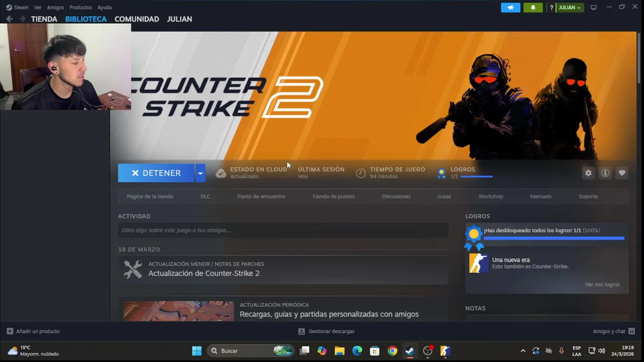This screenshot has height=362, width=644.
Task: Click the Counter-Strike 2 banner image
Action: 373,96
